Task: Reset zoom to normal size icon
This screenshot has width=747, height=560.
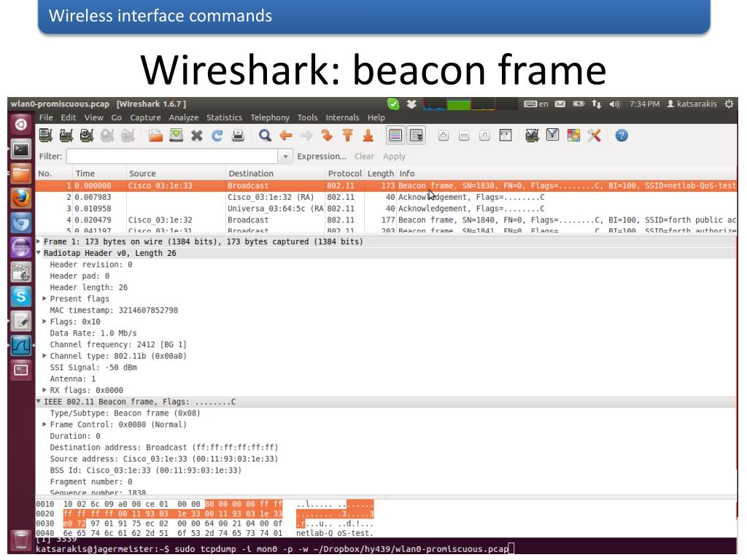Action: click(484, 136)
